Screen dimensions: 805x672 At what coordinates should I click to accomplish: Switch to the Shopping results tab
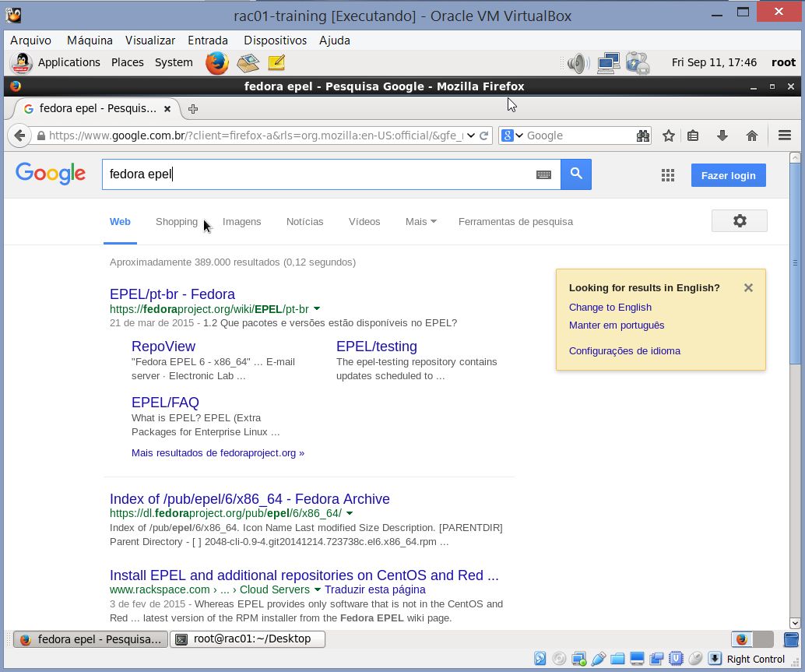click(x=177, y=222)
